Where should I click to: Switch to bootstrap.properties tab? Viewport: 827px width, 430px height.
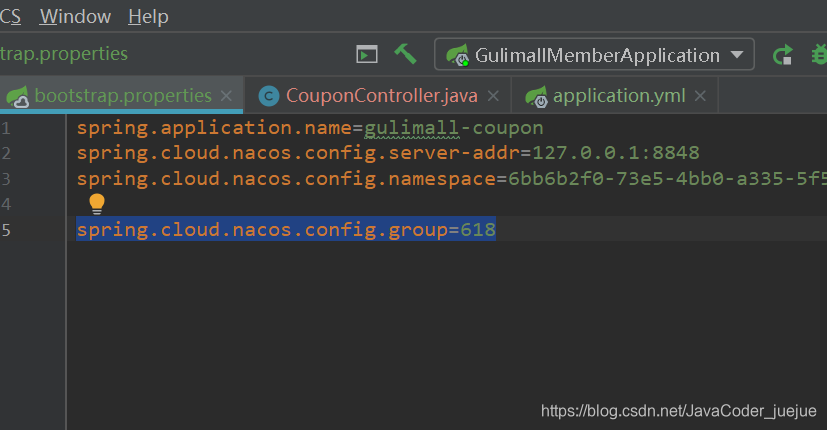pyautogui.click(x=122, y=95)
